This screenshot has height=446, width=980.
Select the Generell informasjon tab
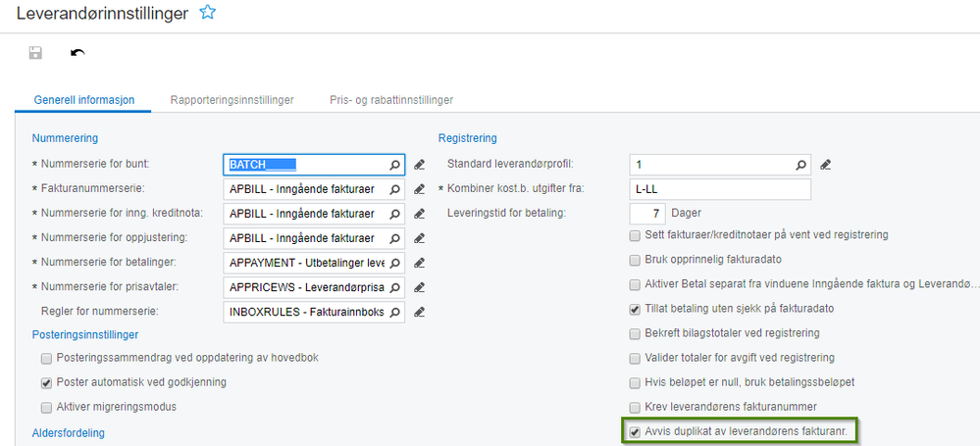click(83, 100)
